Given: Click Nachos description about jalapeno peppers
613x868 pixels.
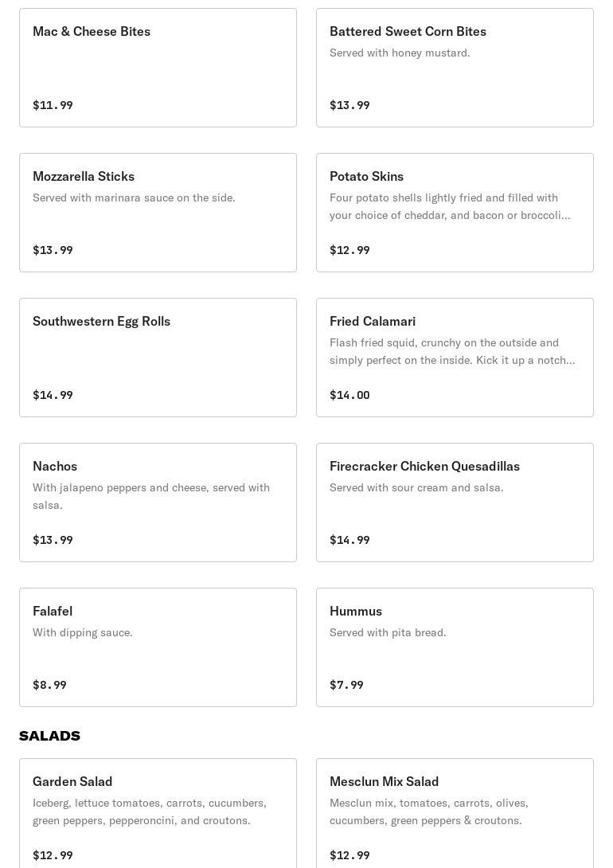Looking at the screenshot, I should (x=151, y=496).
